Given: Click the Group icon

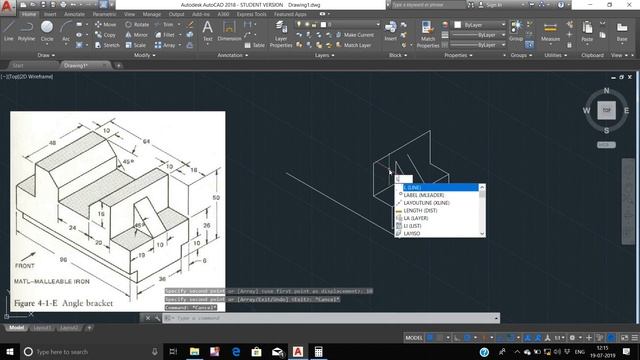Looking at the screenshot, I should [x=516, y=31].
